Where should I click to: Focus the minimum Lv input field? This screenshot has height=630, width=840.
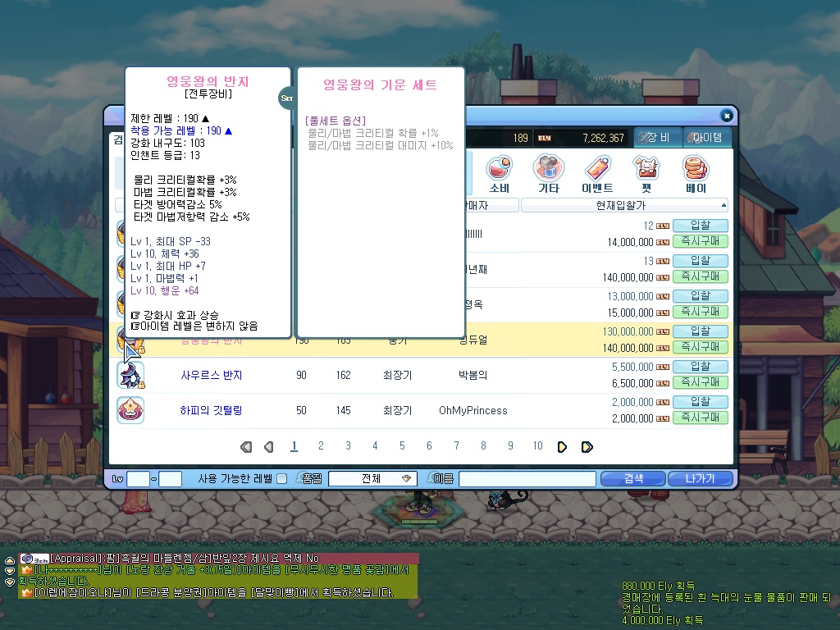[x=138, y=479]
